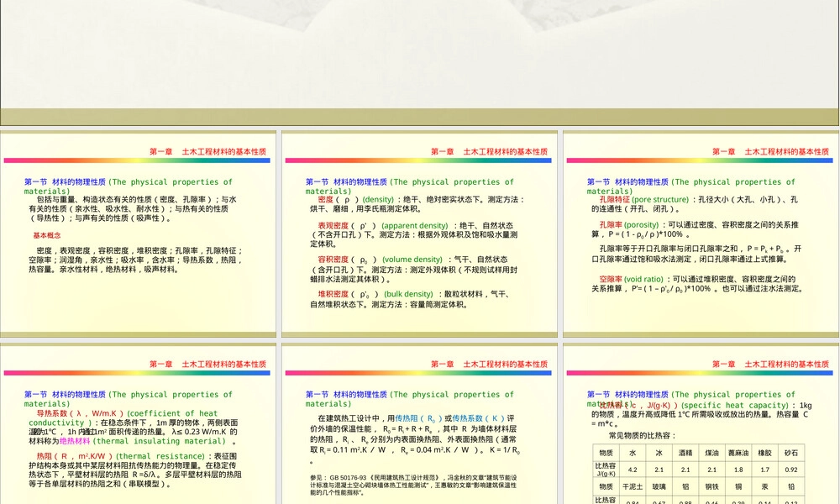Screen dimensions: 840x504
Task: Click the red term 孔隙特征
Action: tap(615, 199)
